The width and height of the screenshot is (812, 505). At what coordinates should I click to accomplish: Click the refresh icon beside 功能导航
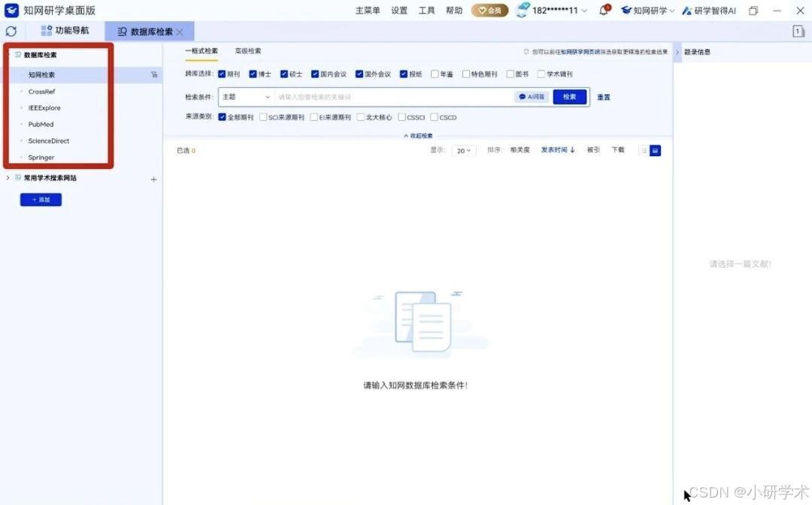coord(11,31)
